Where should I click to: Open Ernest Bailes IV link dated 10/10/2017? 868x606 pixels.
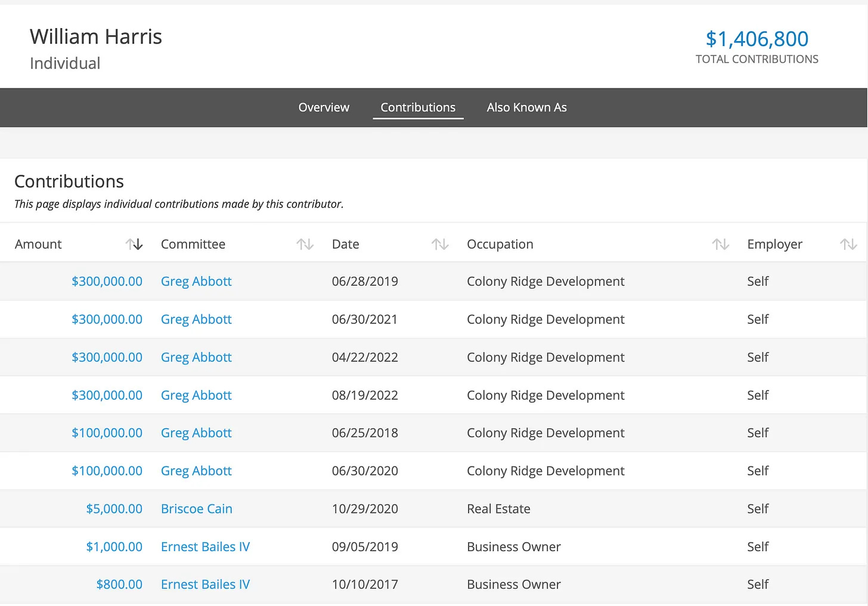click(x=205, y=585)
